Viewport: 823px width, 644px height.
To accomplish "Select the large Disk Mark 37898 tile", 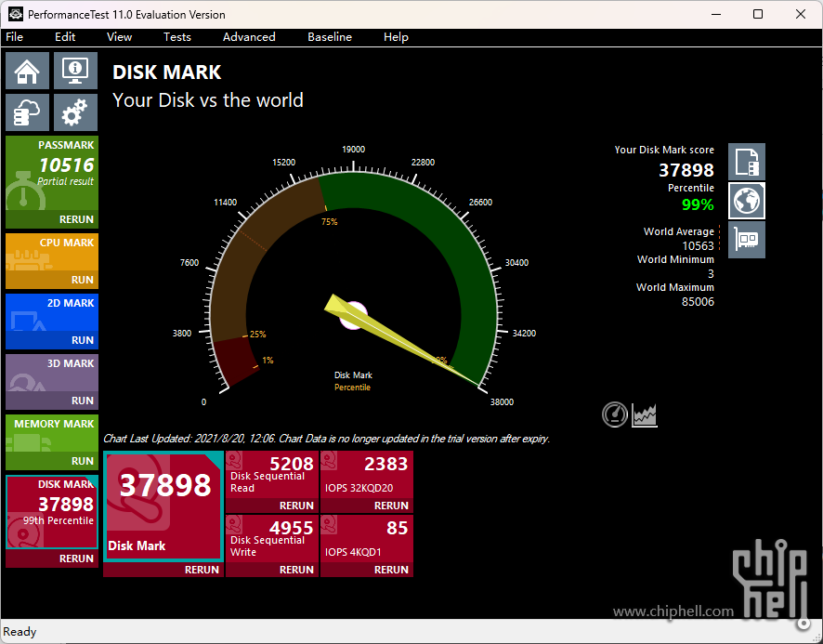I will pyautogui.click(x=163, y=506).
